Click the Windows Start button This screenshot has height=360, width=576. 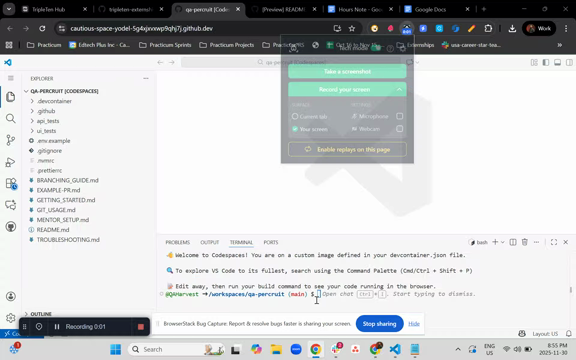pos(115,349)
